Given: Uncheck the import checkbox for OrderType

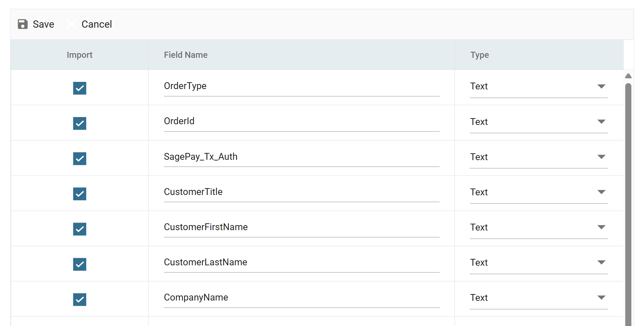Looking at the screenshot, I should tap(80, 88).
